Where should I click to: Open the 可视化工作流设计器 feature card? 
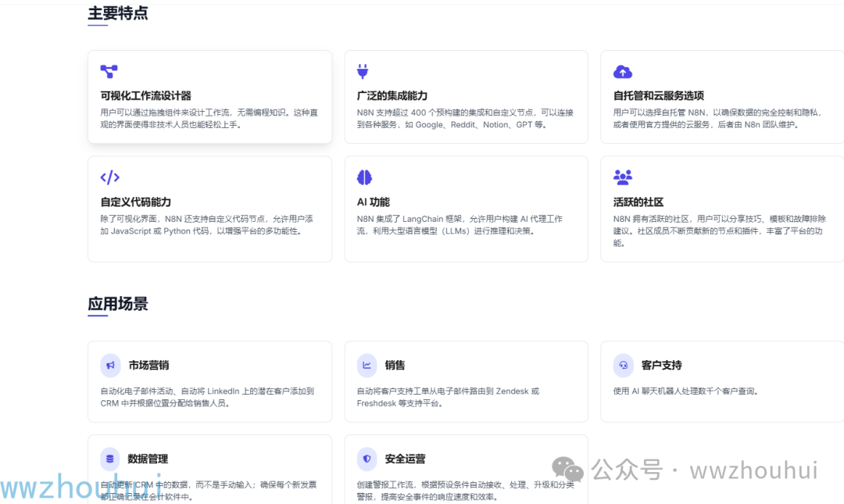point(209,96)
